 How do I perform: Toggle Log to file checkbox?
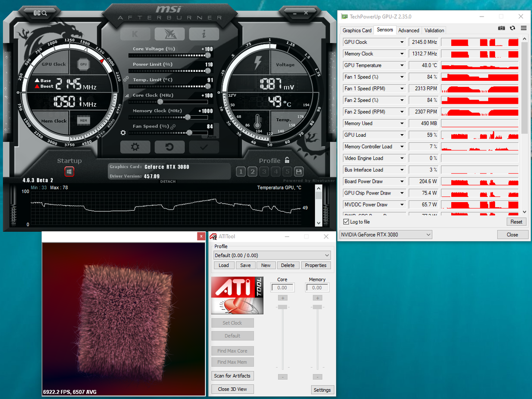click(x=346, y=221)
